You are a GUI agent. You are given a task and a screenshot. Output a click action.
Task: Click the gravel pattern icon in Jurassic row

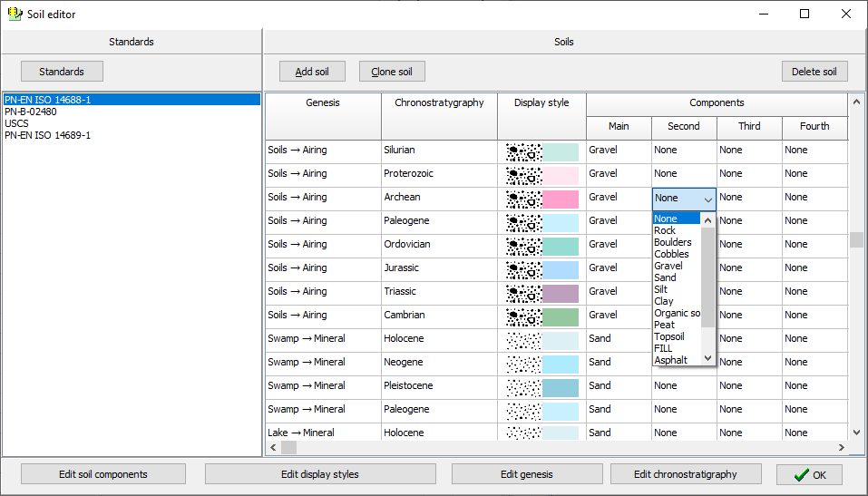tap(523, 269)
